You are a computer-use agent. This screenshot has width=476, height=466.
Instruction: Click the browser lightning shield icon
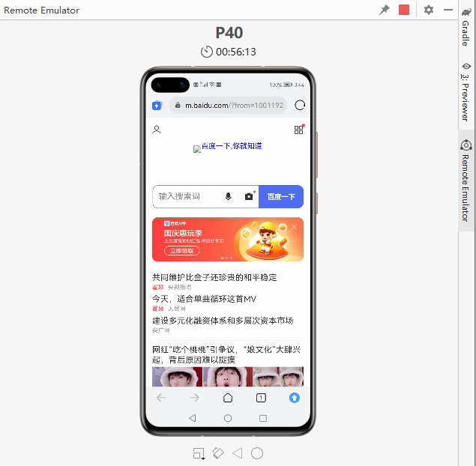click(x=157, y=106)
